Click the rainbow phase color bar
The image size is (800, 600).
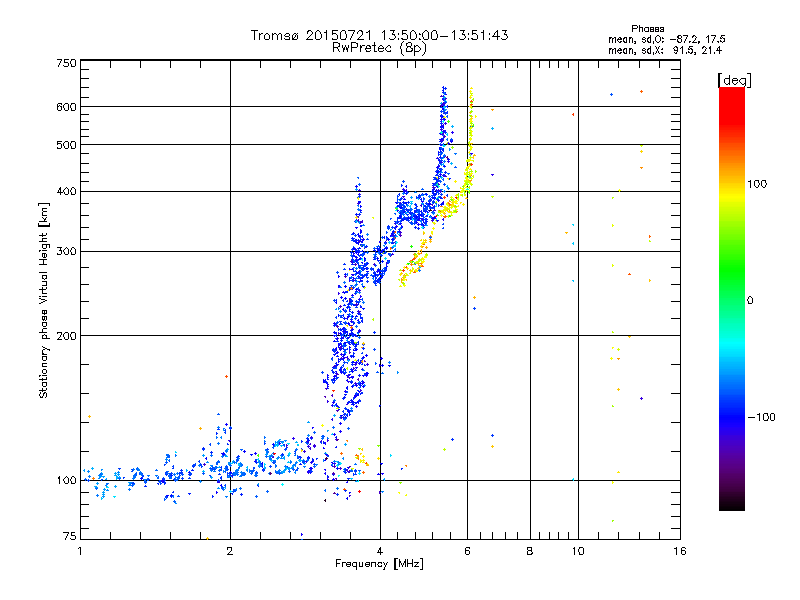coord(732,298)
